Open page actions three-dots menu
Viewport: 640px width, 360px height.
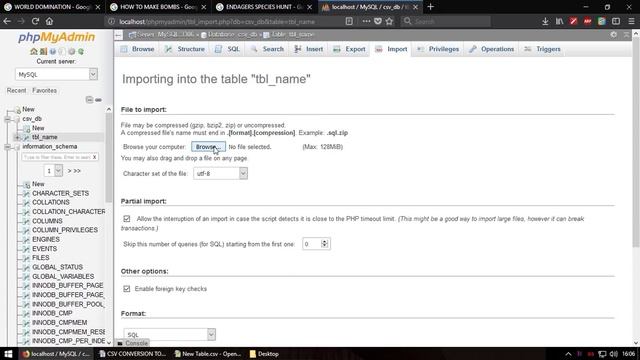click(366, 21)
